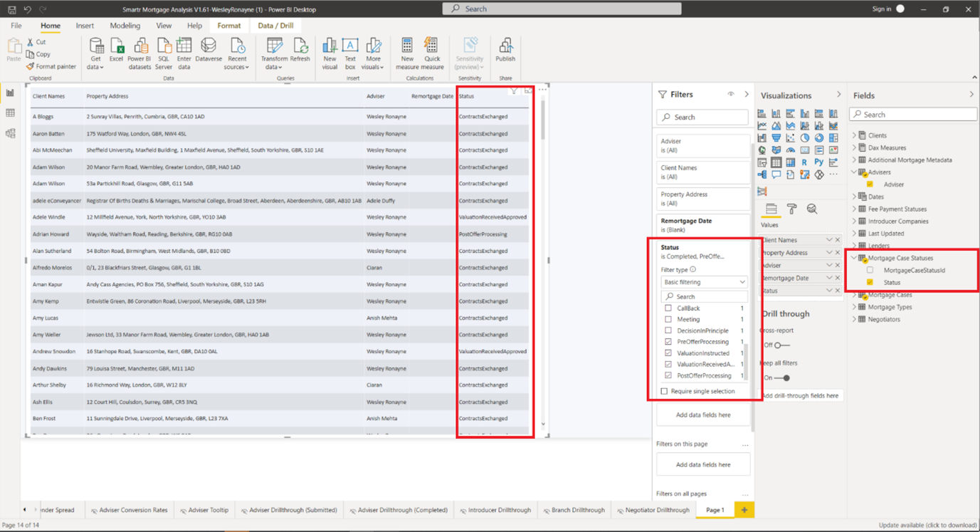The image size is (980, 532).
Task: Select the Matrix visualization
Action: (x=791, y=162)
